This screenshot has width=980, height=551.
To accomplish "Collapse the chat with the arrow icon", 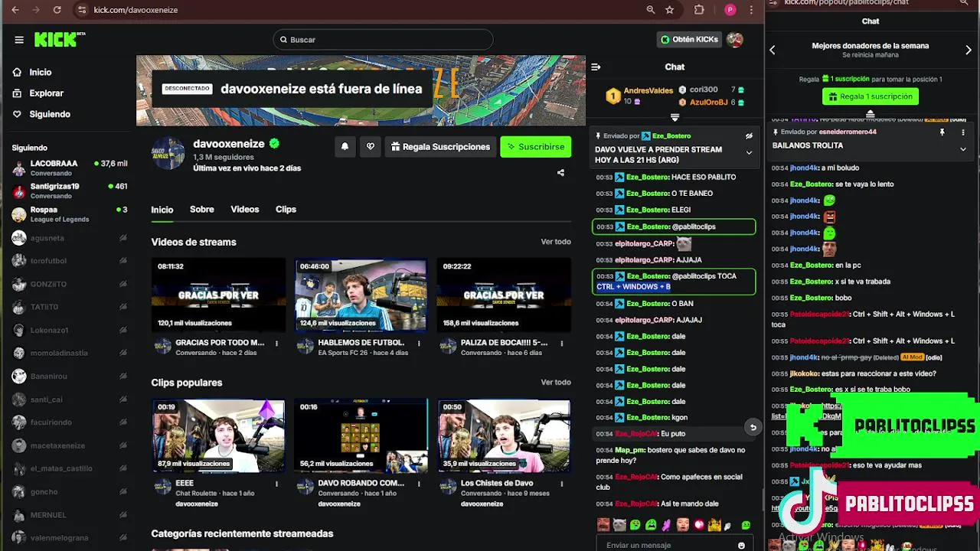I will pyautogui.click(x=596, y=67).
